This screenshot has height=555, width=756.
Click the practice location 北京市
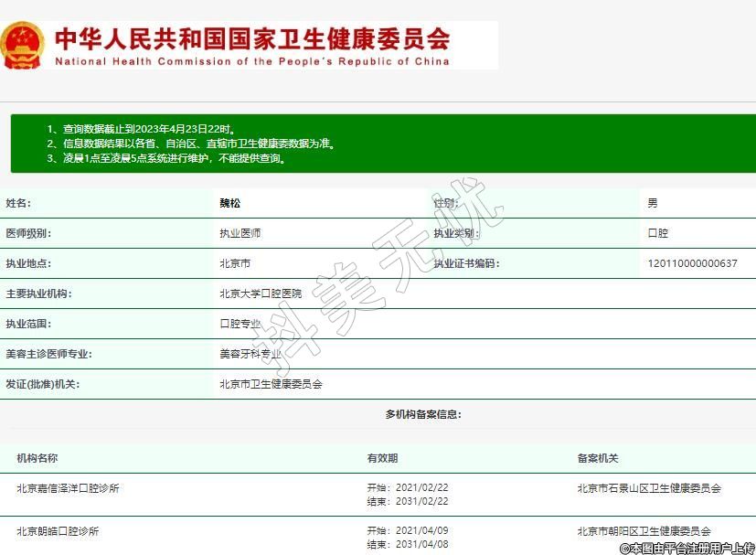click(x=235, y=263)
